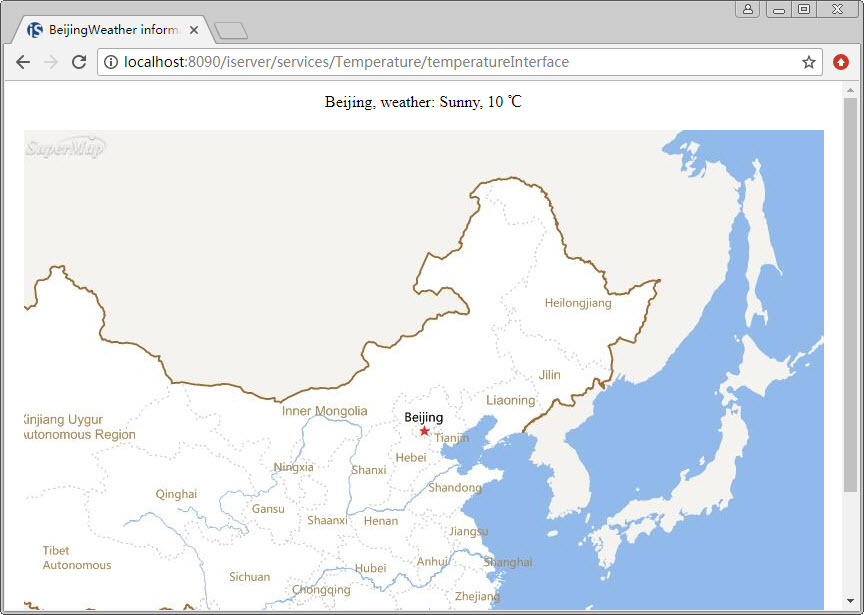Close the BeijingWeather tab
This screenshot has width=864, height=615.
pyautogui.click(x=194, y=30)
